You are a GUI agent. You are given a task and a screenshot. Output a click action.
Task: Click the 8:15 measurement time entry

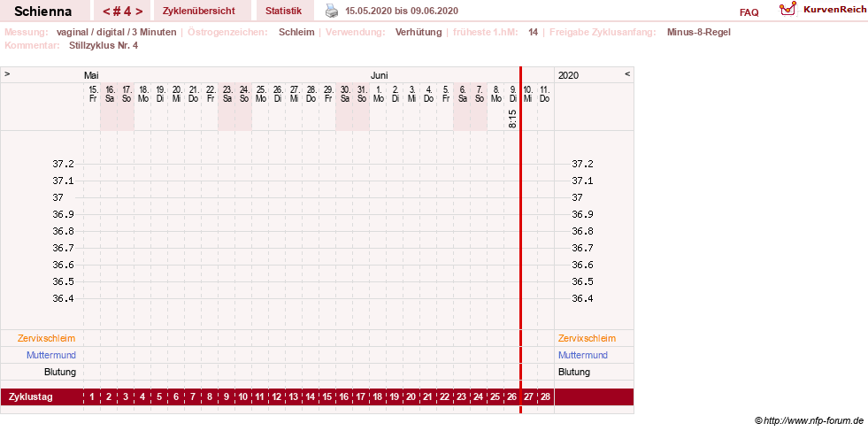click(512, 119)
